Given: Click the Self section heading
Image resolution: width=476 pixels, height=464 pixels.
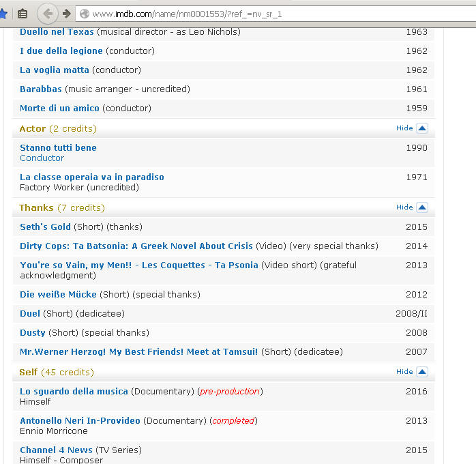Looking at the screenshot, I should pyautogui.click(x=29, y=373).
